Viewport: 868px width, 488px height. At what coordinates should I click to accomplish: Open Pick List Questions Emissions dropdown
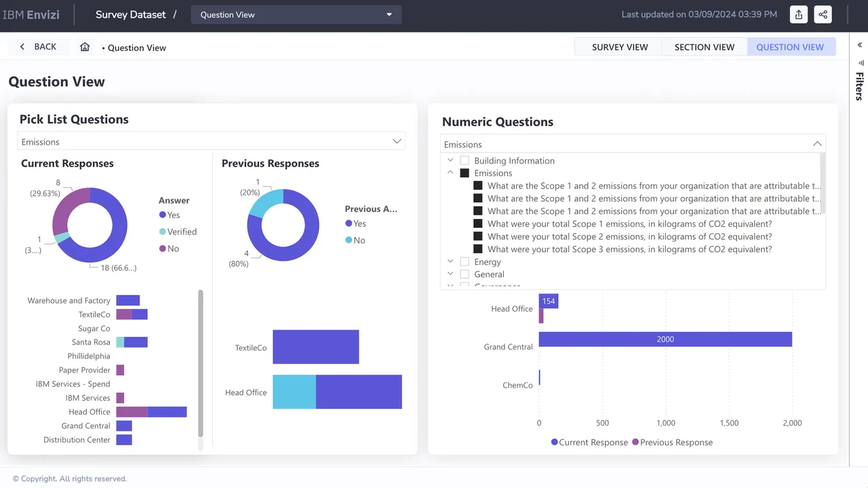pyautogui.click(x=211, y=142)
